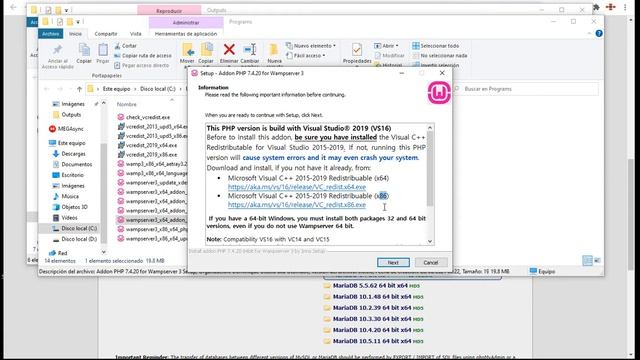The height and width of the screenshot is (360, 640).
Task: Click the Buscar en Programs search field
Action: coord(527,89)
